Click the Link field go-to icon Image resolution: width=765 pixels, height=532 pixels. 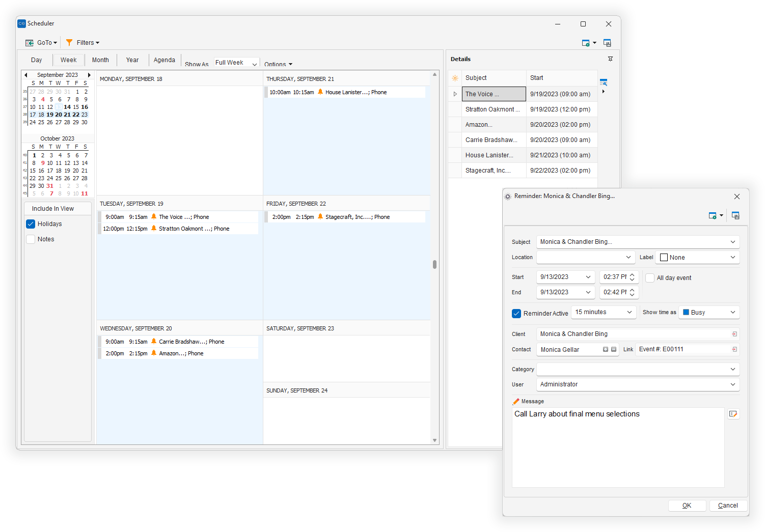pos(734,349)
